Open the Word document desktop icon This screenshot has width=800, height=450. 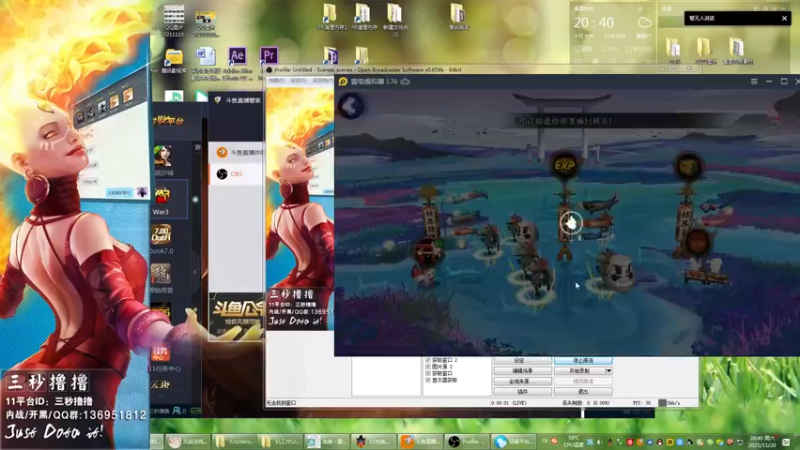pos(206,64)
